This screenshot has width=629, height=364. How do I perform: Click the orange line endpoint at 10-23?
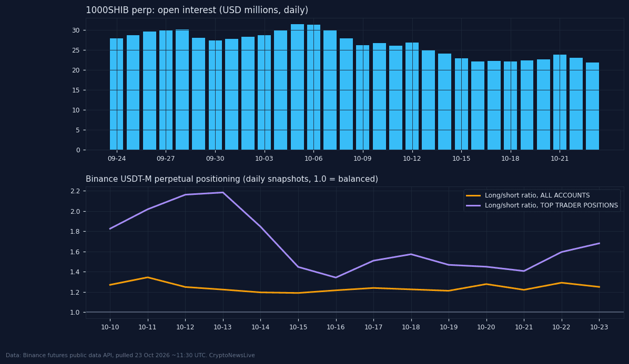point(600,287)
